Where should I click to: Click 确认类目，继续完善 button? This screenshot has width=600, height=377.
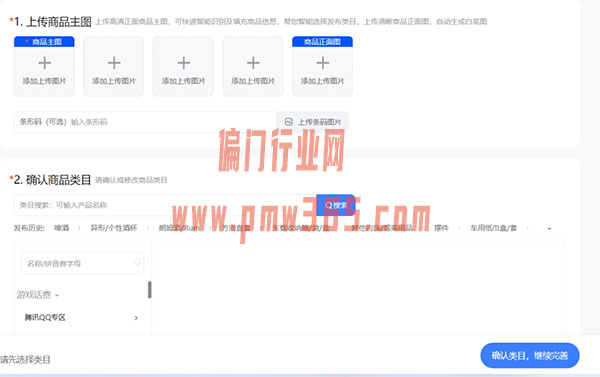[530, 356]
